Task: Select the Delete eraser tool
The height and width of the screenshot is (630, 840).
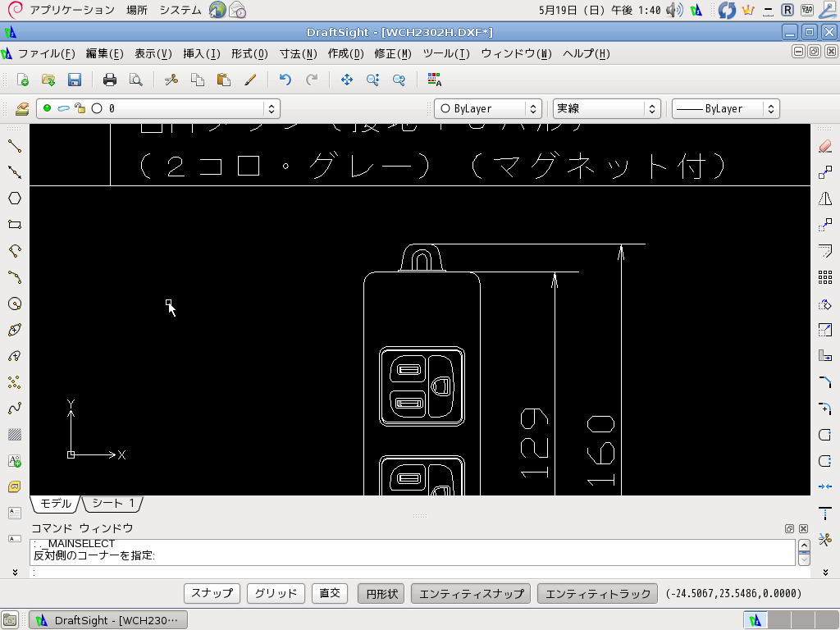Action: 825,146
